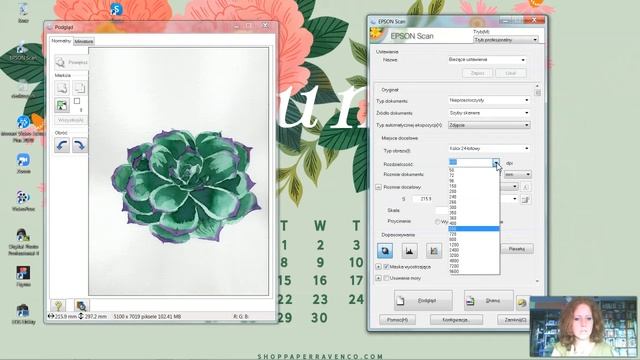Screen dimensions: 640x360
Task: Choose 2400 dpi from the resolution list
Action: pyautogui.click(x=474, y=250)
